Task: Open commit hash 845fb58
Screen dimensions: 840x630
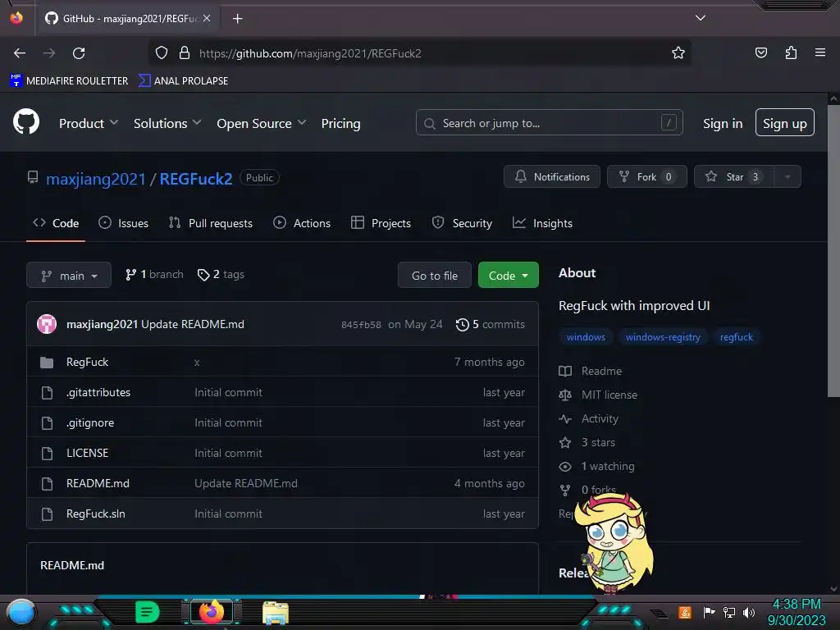Action: point(361,325)
